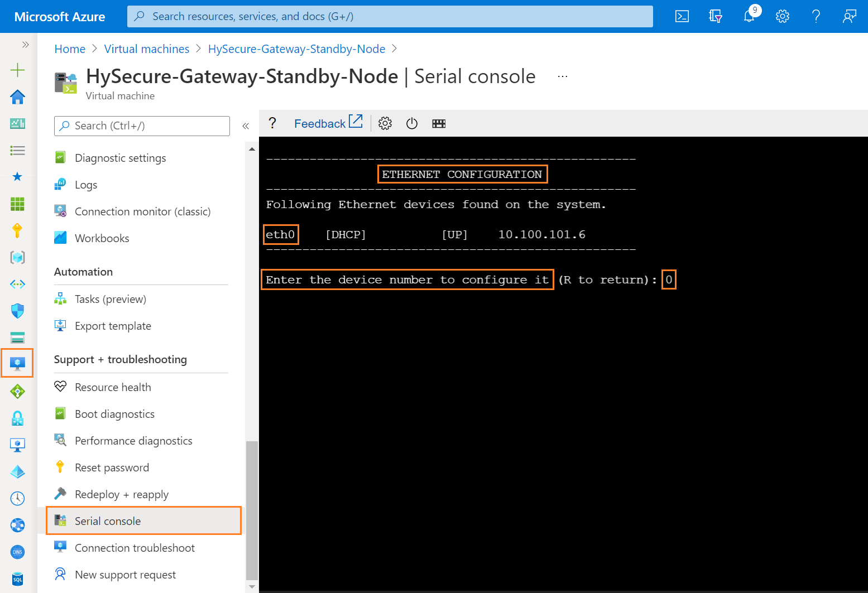Open Load balancers diamond icon
The height and width of the screenshot is (593, 868).
[x=18, y=392]
